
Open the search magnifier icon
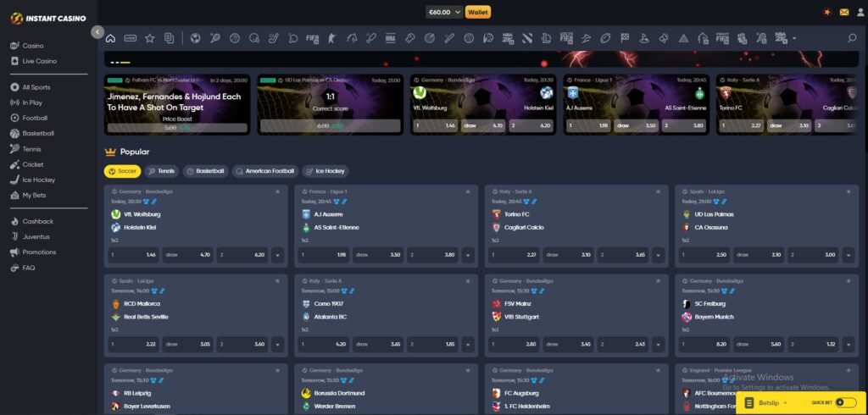tap(852, 38)
